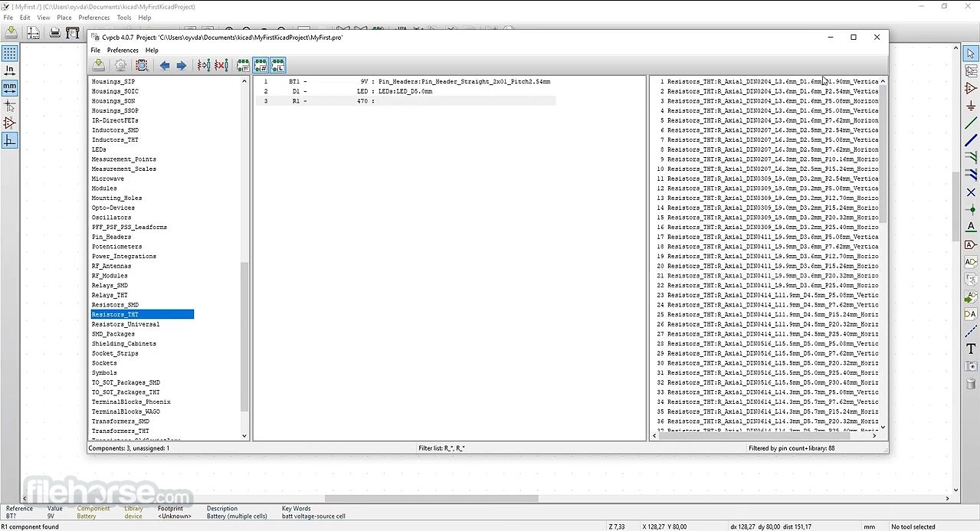Select TerminalBlocks_Phoenix library
This screenshot has width=980, height=531.
(x=131, y=402)
